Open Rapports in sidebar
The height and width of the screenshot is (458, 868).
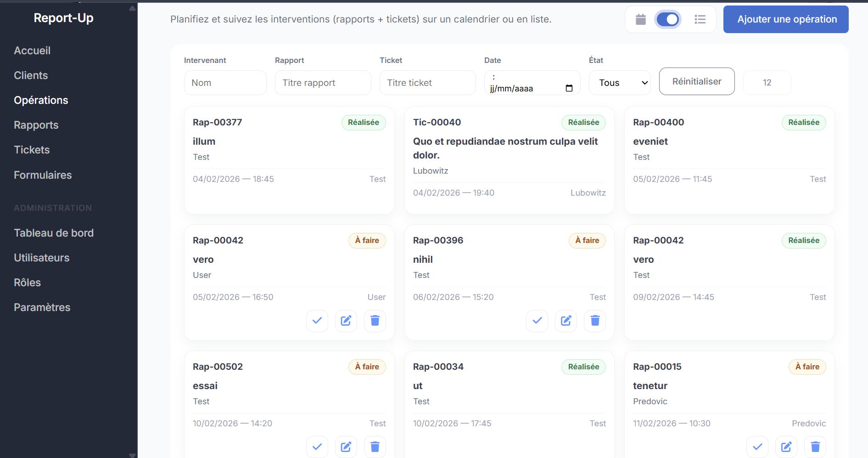[36, 125]
